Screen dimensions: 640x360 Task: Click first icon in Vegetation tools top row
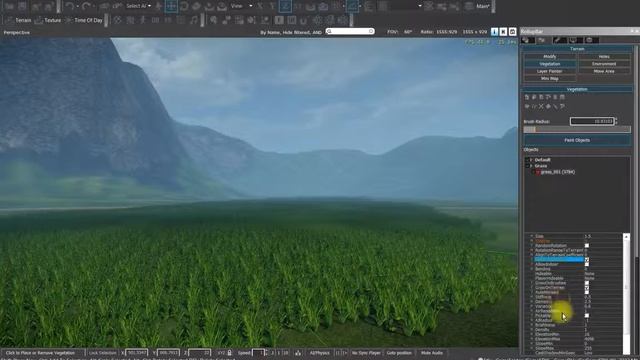pos(527,97)
